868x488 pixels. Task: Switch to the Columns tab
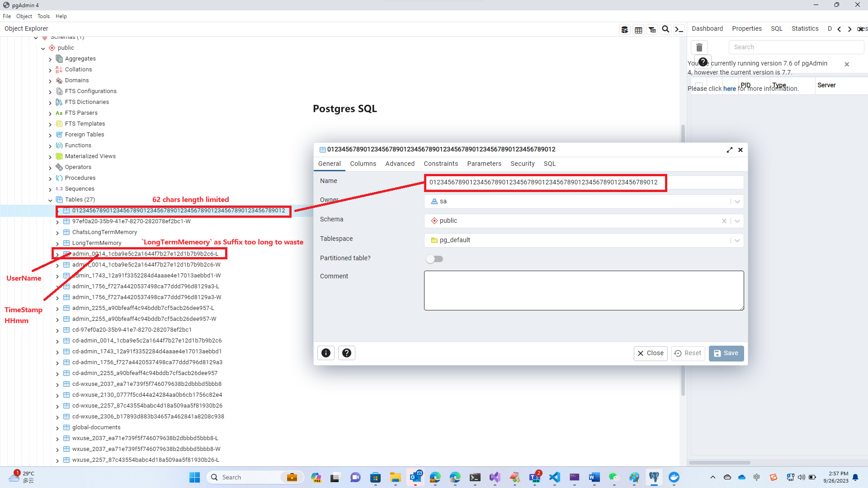(x=363, y=164)
